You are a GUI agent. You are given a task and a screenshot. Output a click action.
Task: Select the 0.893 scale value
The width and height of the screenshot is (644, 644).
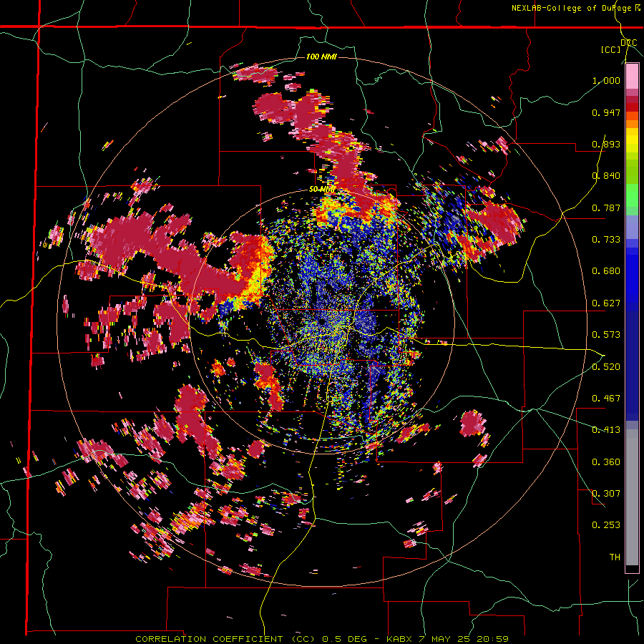pos(606,144)
